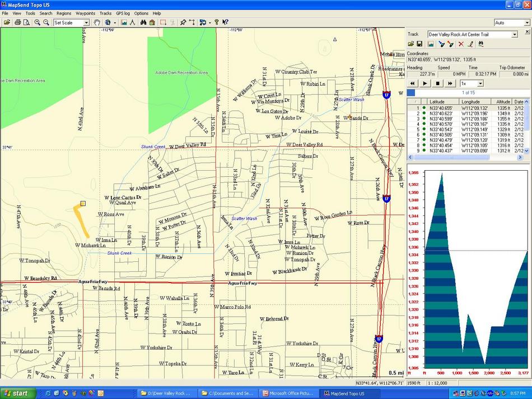Viewport: 532px width, 399px height.
Task: Click the blue arrow GPS track transfer icon
Action: [x=441, y=44]
